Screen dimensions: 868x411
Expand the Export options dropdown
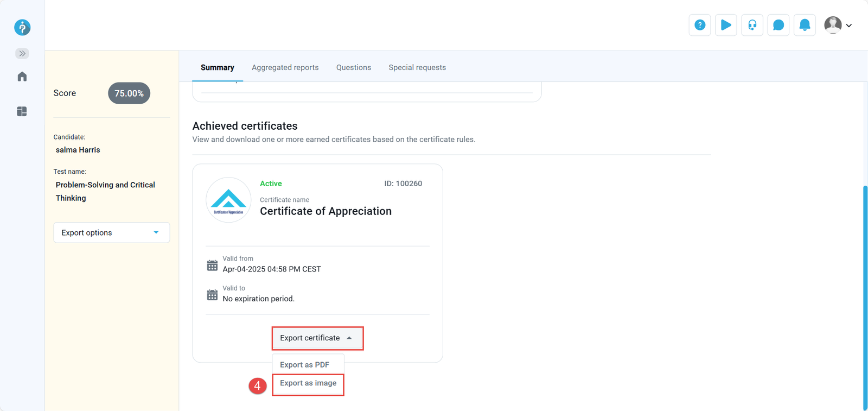(111, 232)
